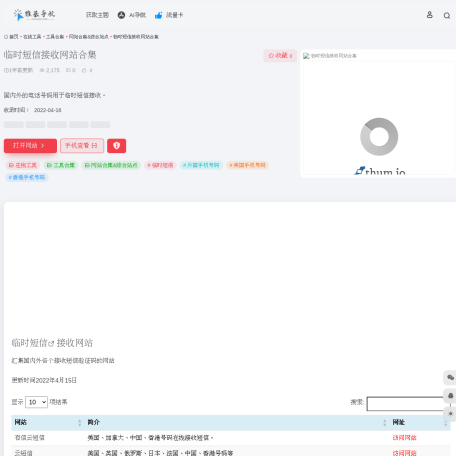The image size is (456, 456).
Task: Click the 云短信 table cell
Action: (24, 453)
